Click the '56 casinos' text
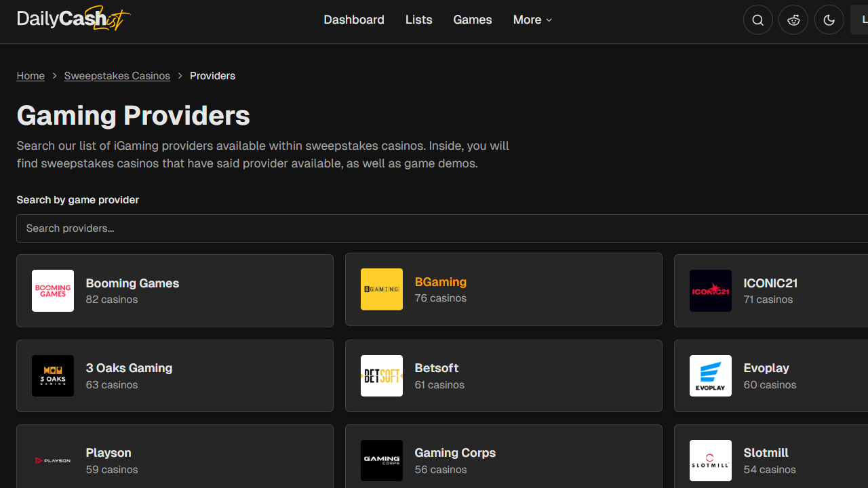The image size is (868, 488). click(441, 470)
